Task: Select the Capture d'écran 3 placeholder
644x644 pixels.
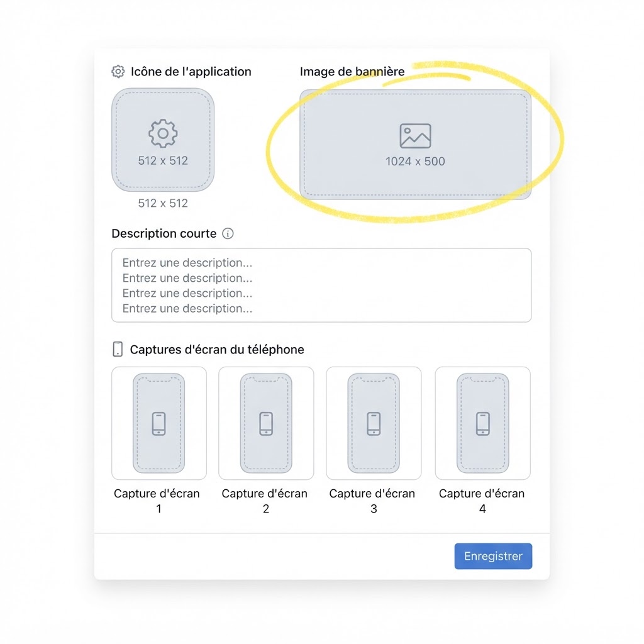Action: pos(374,423)
